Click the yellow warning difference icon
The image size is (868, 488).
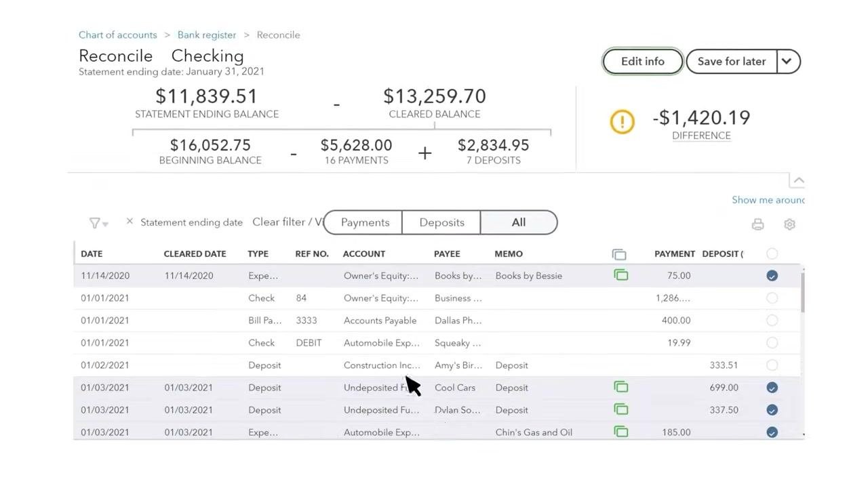pyautogui.click(x=622, y=122)
